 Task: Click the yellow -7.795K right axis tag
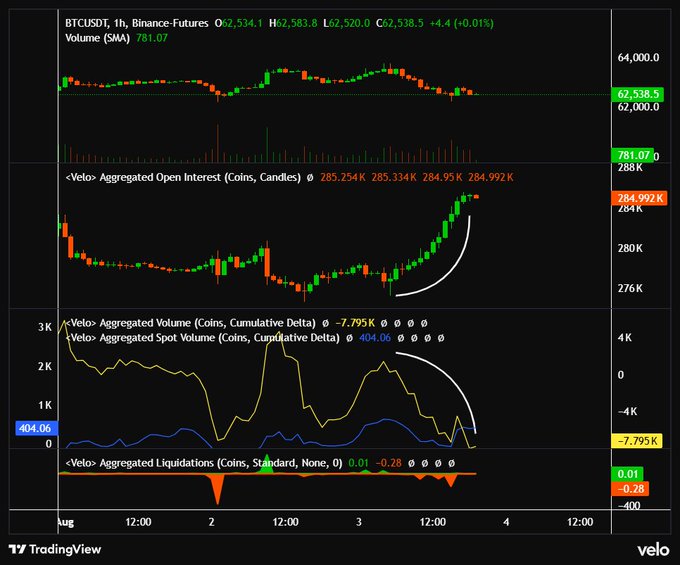click(x=637, y=441)
